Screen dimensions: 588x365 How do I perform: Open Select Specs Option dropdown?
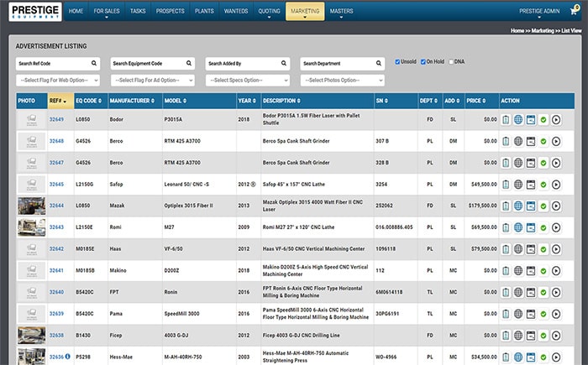coord(248,81)
